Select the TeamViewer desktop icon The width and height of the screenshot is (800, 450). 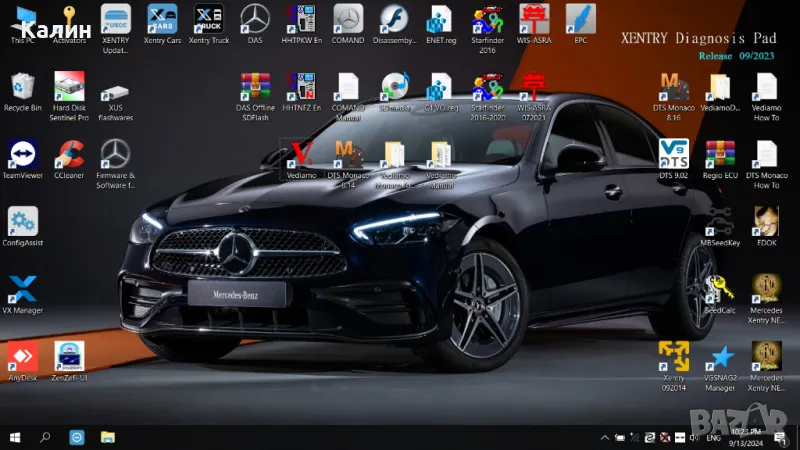point(22,155)
